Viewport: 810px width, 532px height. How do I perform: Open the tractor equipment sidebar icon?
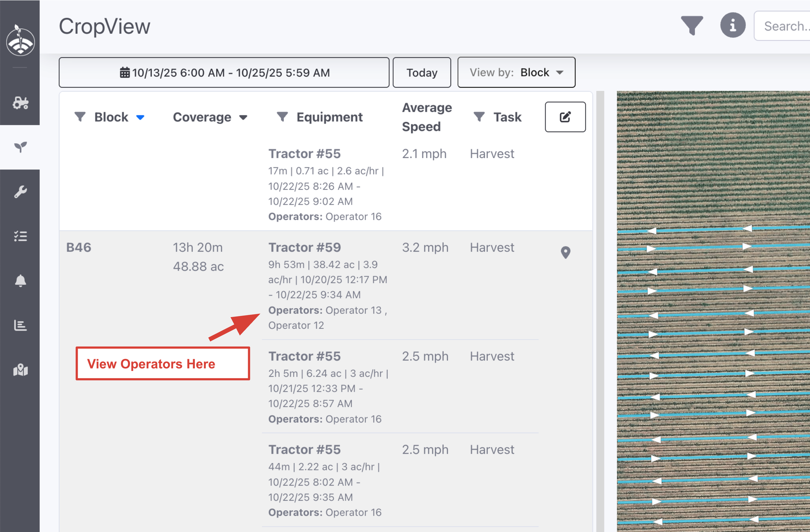pyautogui.click(x=20, y=102)
